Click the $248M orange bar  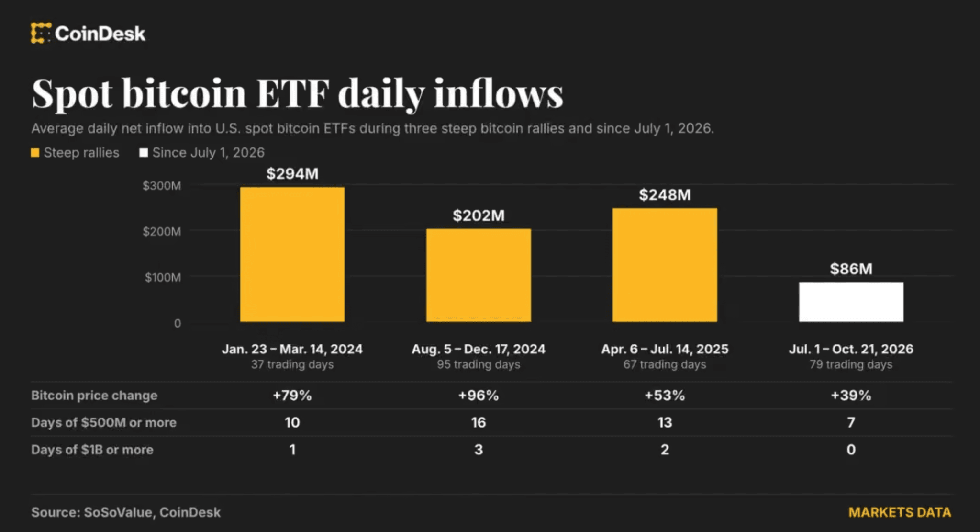click(x=665, y=265)
